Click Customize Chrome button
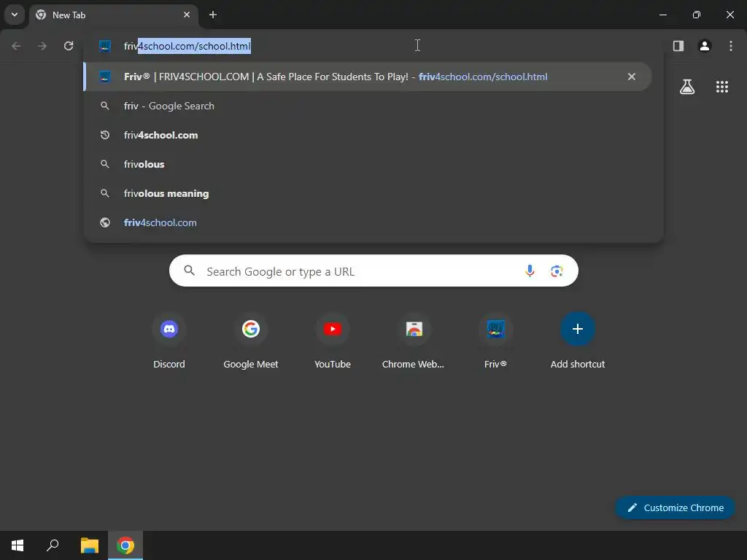The height and width of the screenshot is (560, 747). coord(675,507)
